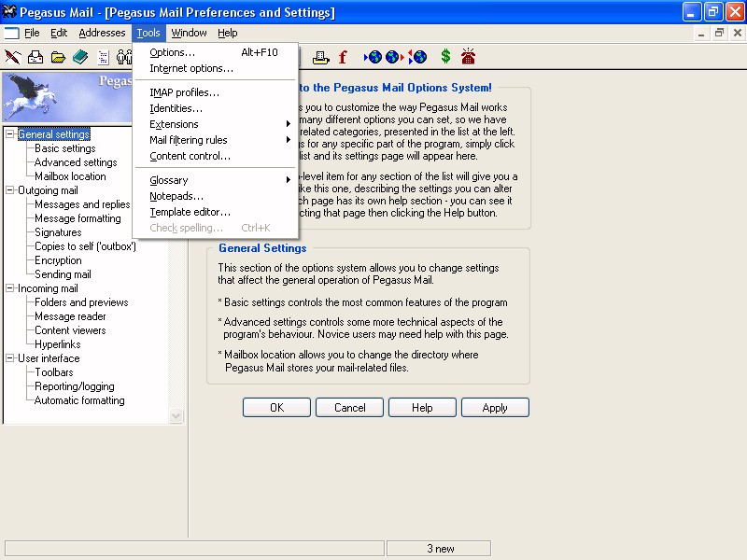Click the globe with right red arrow
The image size is (747, 560).
[x=394, y=57]
